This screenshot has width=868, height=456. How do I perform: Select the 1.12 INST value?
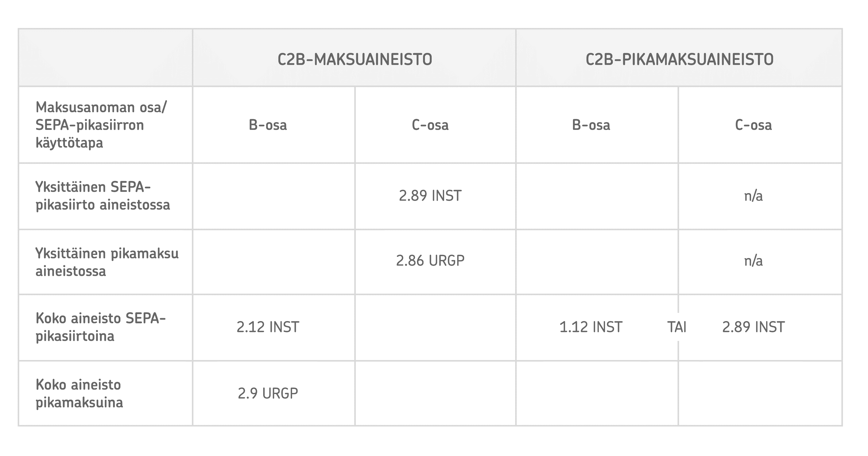coord(591,327)
